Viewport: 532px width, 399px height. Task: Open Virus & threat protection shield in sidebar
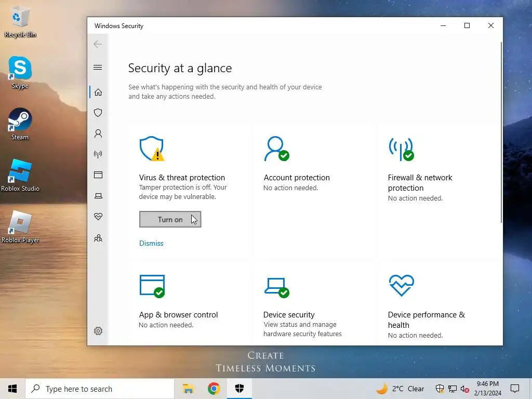tap(98, 113)
